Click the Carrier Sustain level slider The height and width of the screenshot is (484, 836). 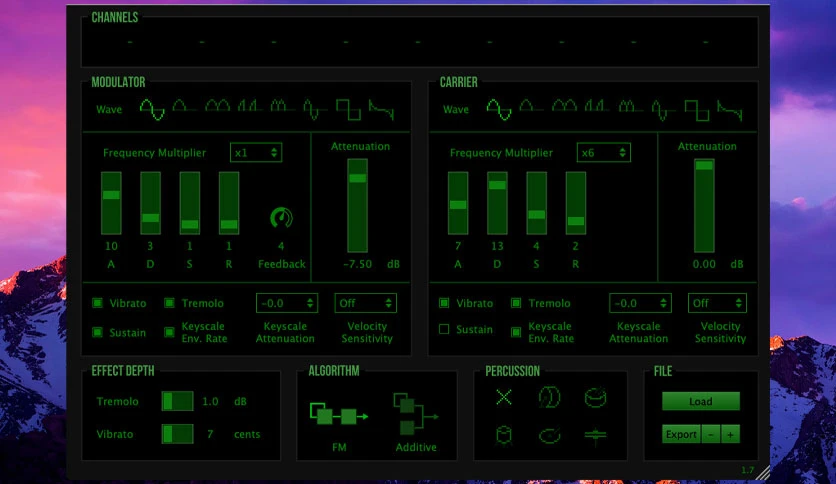pos(536,203)
